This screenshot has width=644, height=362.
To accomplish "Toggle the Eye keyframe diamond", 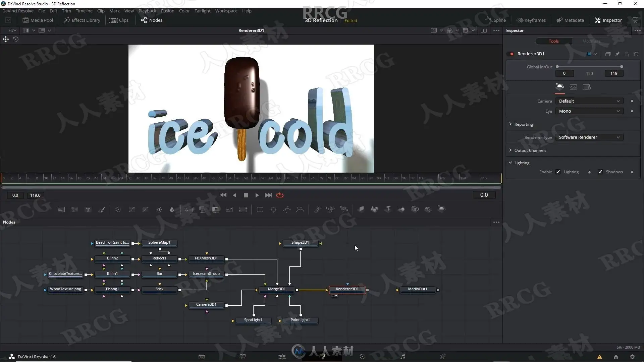I will coord(632,111).
